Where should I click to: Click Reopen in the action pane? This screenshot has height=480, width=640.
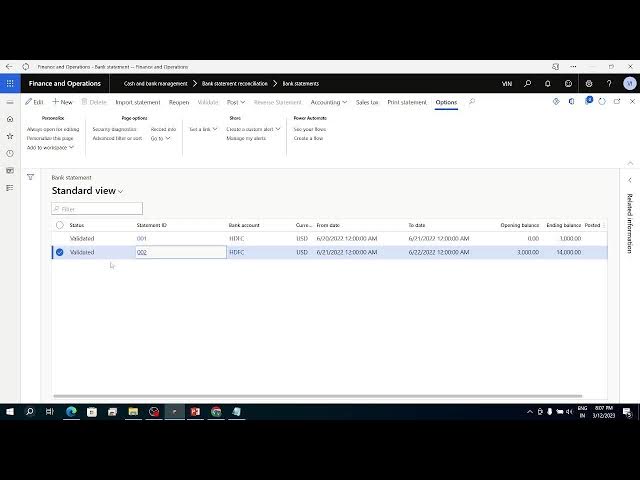[x=179, y=102]
